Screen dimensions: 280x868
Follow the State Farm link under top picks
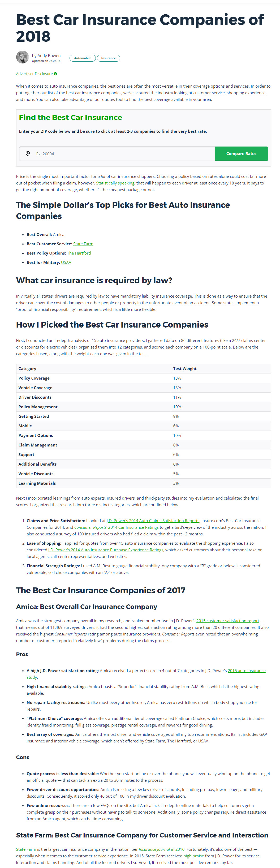(83, 244)
